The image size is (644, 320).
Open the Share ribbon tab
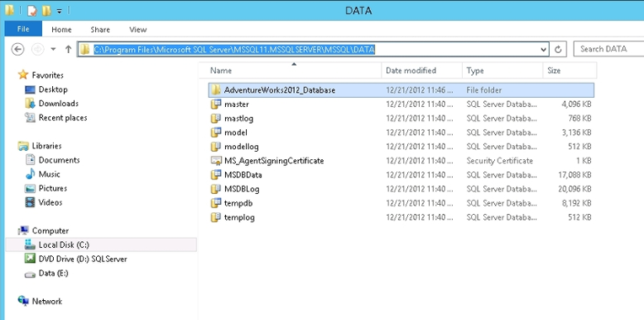click(x=100, y=30)
